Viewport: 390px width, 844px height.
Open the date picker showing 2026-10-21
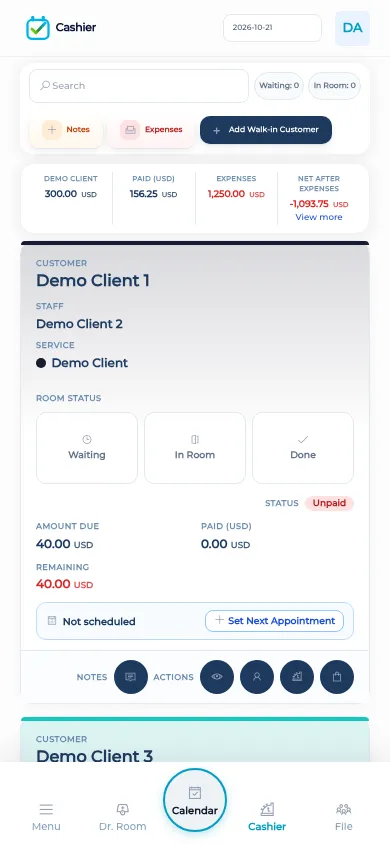[272, 28]
